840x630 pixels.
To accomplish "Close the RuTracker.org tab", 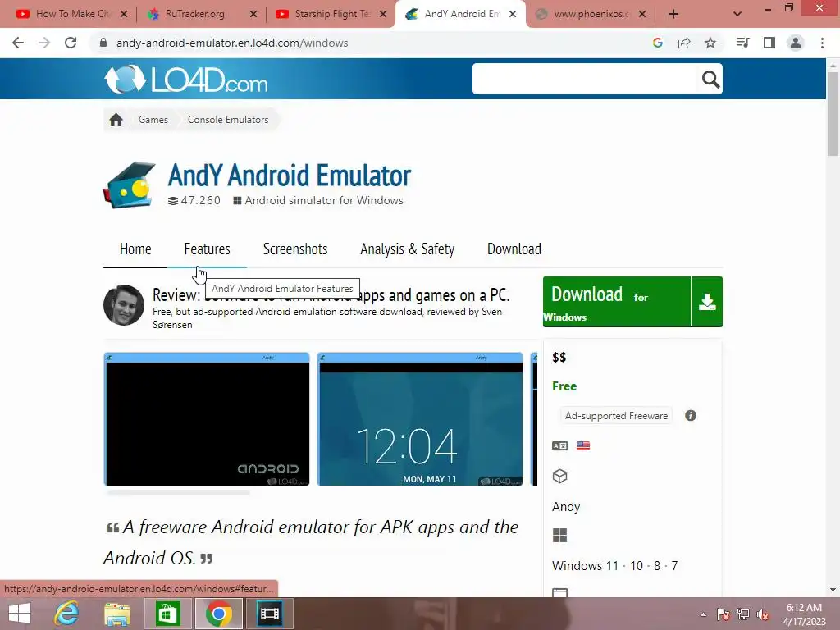I will [x=253, y=14].
